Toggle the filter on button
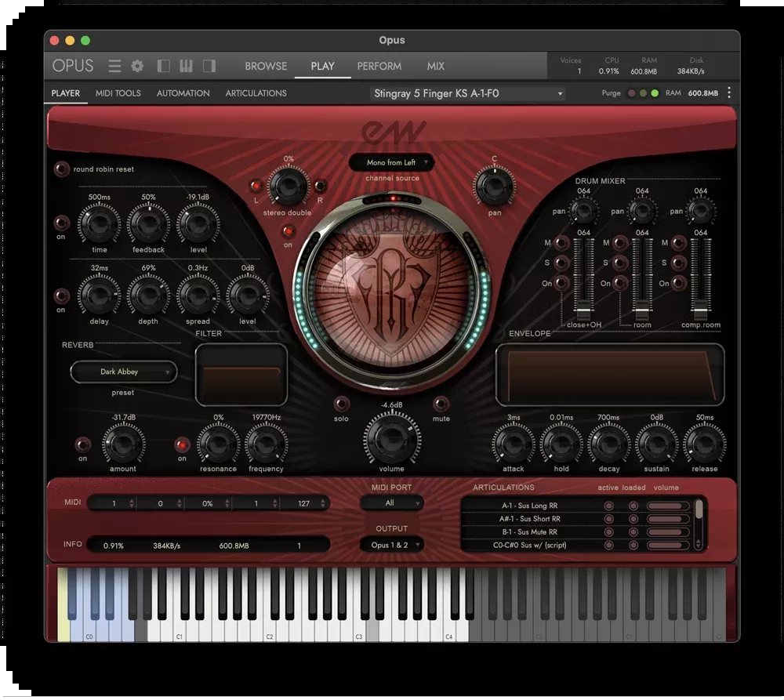The height and width of the screenshot is (700, 784). (x=182, y=444)
